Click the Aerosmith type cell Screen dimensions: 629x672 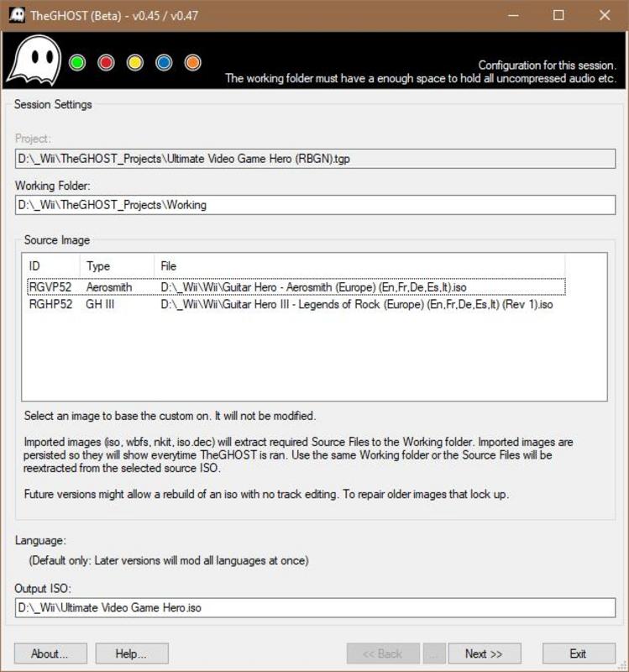109,287
